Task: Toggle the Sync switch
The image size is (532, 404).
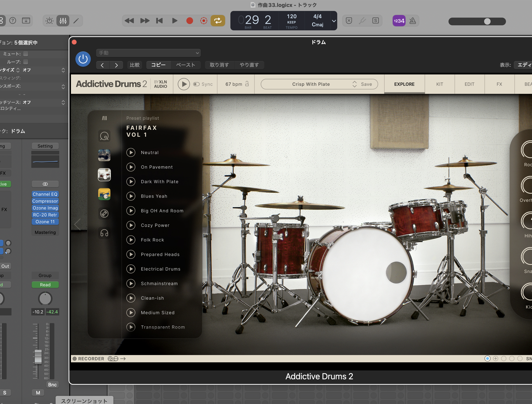Action: (196, 84)
